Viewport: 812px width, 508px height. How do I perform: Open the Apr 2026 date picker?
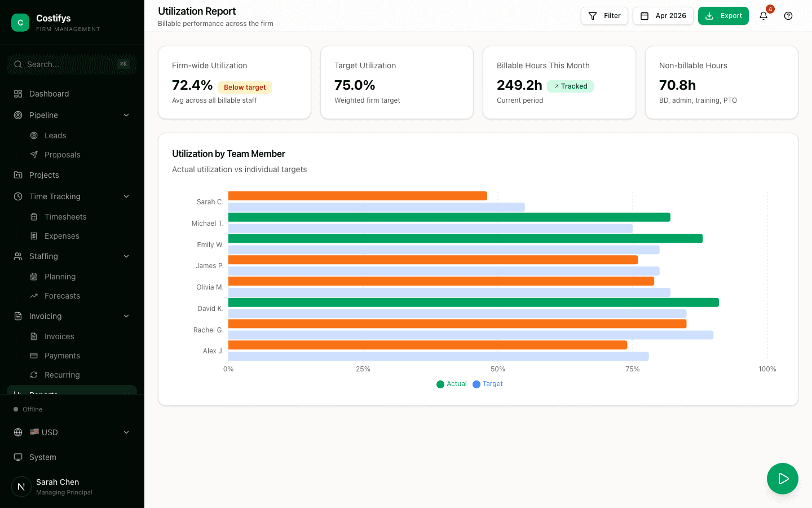pyautogui.click(x=663, y=16)
